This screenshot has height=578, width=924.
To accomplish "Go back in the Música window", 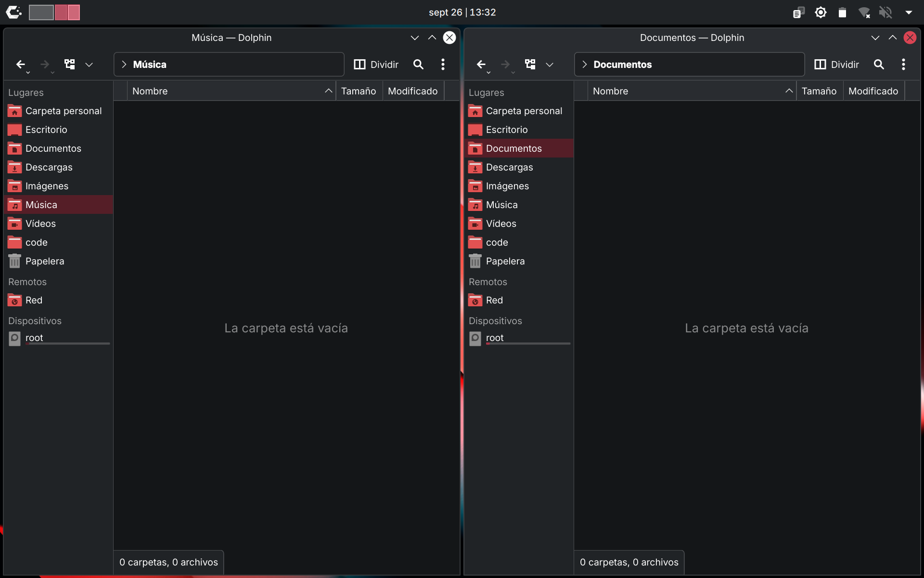I will pyautogui.click(x=20, y=65).
